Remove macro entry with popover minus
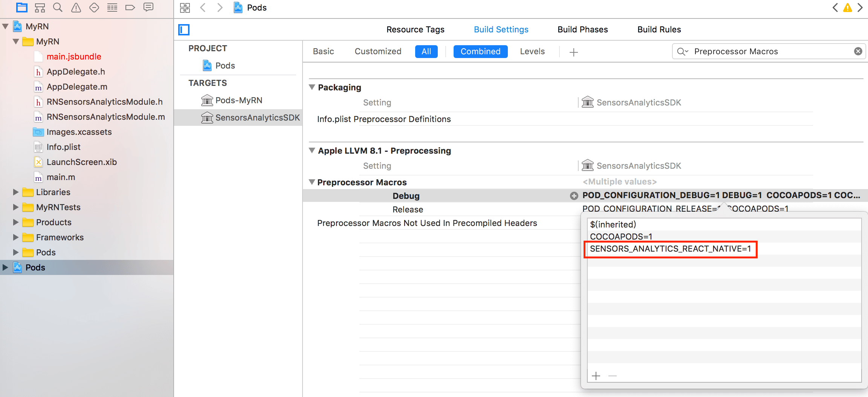Screen dimensions: 868x397 613,376
